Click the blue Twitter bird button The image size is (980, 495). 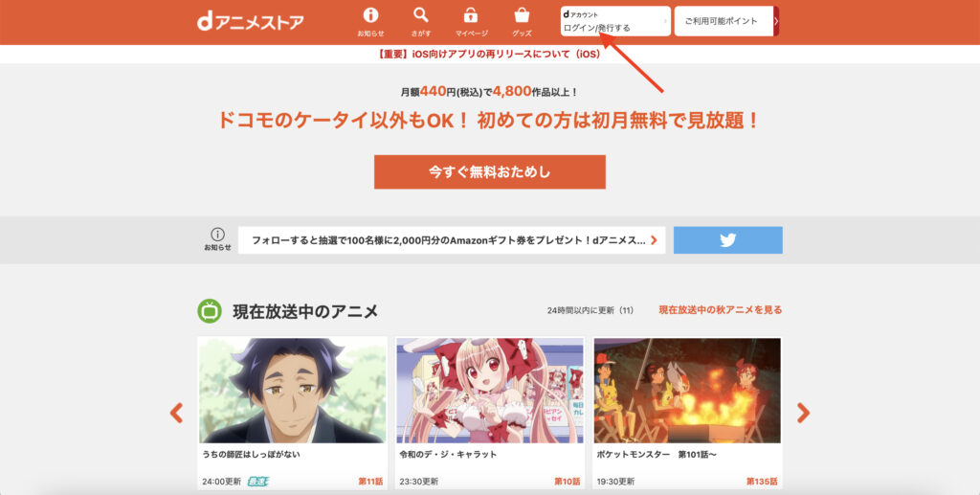[727, 240]
